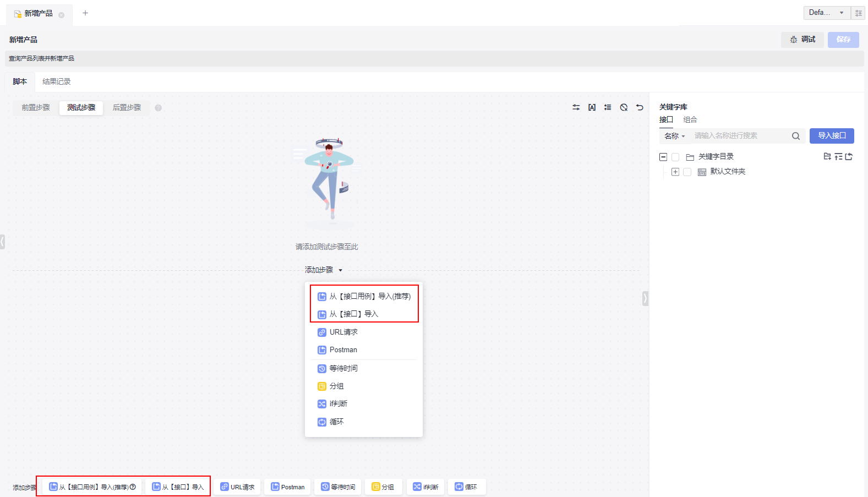
Task: Click bottom bar 从【接口用例】导入(推荐) button
Action: 92,487
